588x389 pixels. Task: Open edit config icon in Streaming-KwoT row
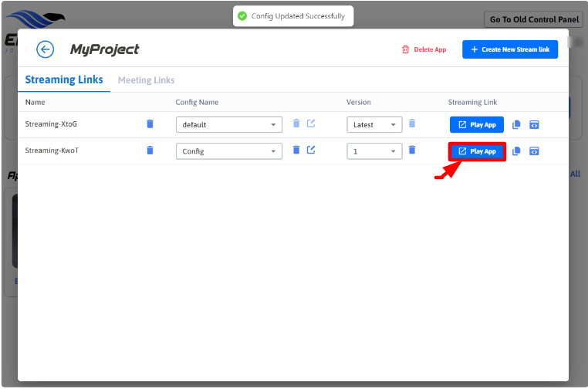click(311, 151)
